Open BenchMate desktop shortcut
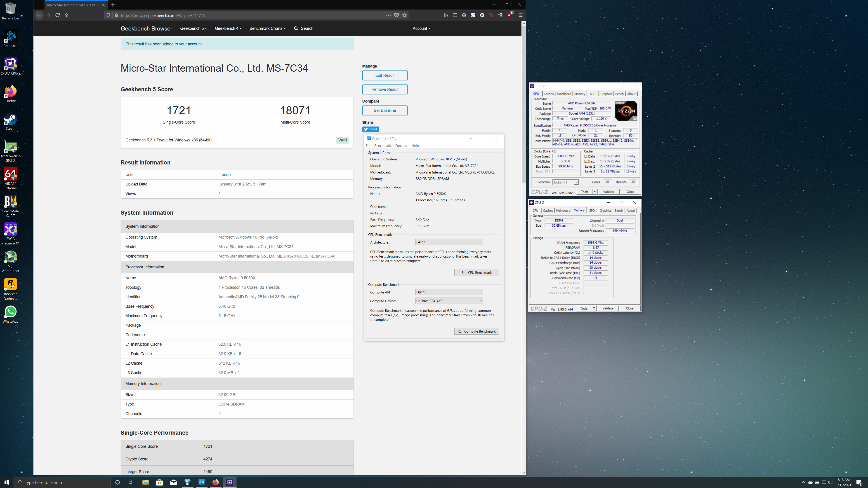 tap(10, 206)
